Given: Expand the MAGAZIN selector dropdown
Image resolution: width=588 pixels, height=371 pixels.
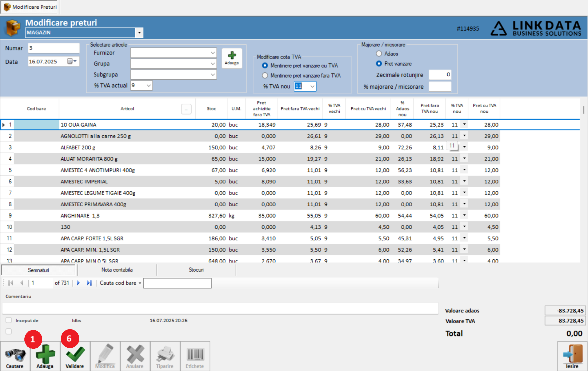Looking at the screenshot, I should pos(139,33).
